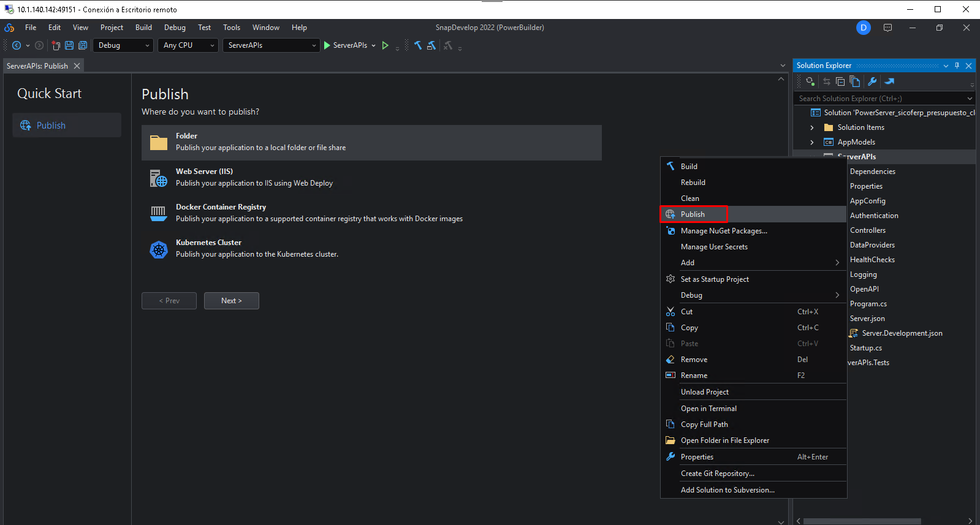
Task: Open the Debug configuration dropdown
Action: [123, 45]
